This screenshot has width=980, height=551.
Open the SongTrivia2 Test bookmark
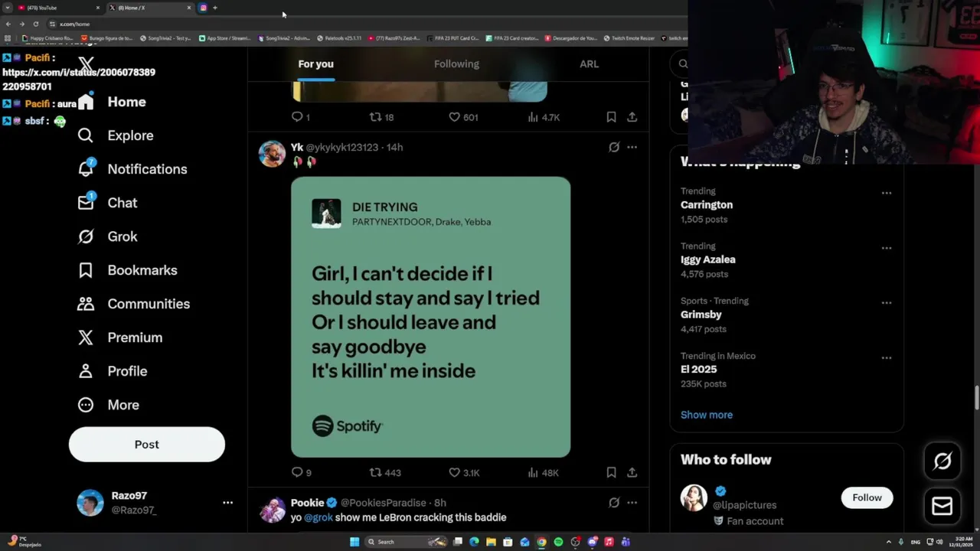(x=165, y=37)
